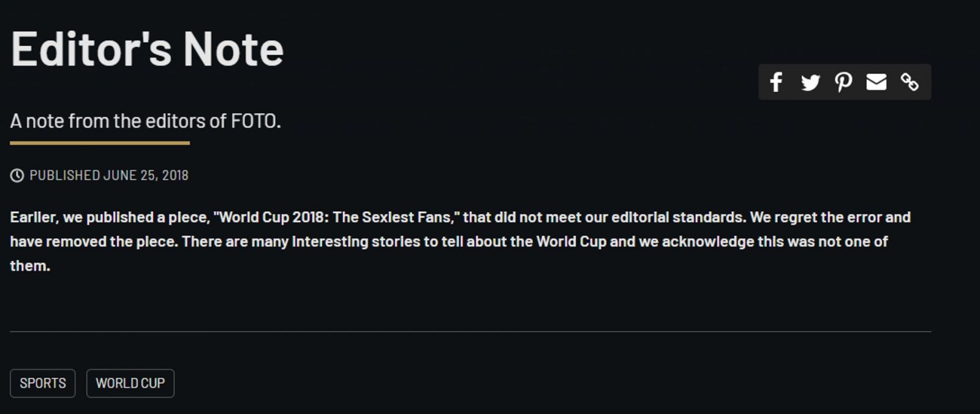Tweet the article via Twitter icon
Screen dimensions: 980x414
click(810, 82)
